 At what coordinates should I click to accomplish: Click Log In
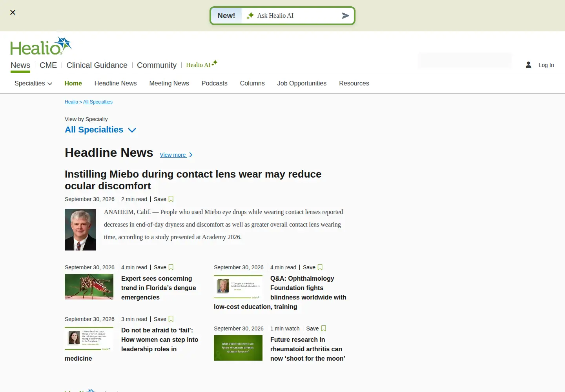click(546, 65)
